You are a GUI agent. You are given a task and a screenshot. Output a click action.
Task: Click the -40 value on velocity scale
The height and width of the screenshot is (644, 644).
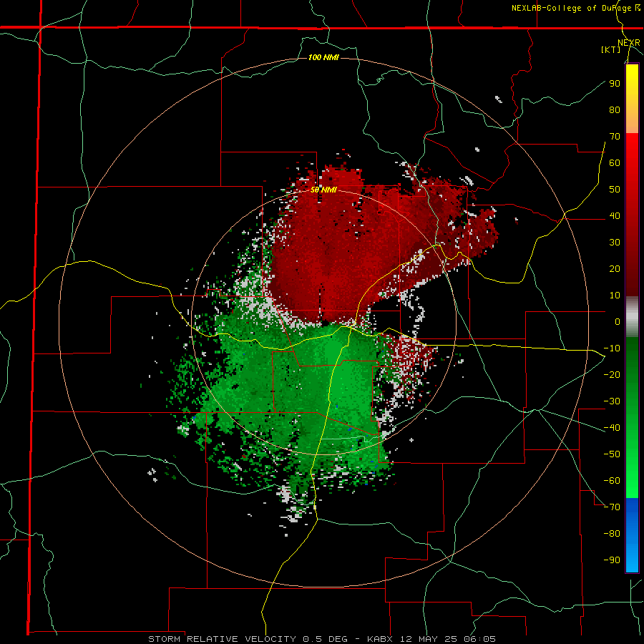click(612, 428)
